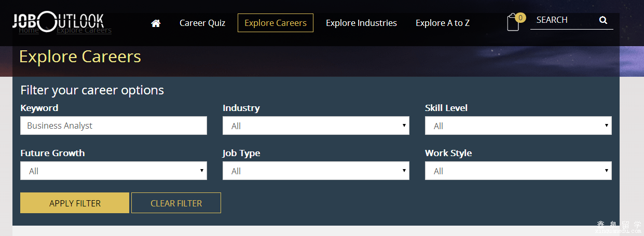The image size is (644, 236).
Task: Click the Job Outlook logo
Action: [x=58, y=21]
